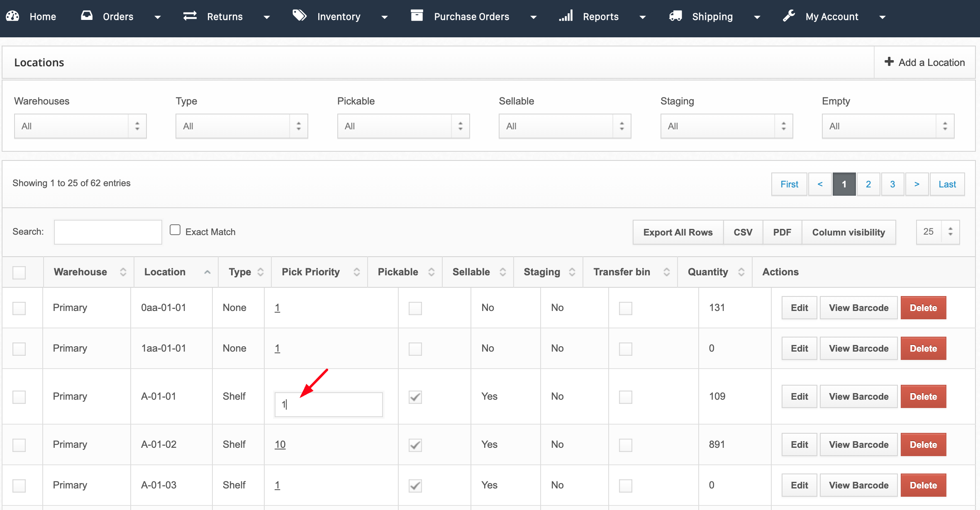The width and height of the screenshot is (980, 510).
Task: Click the Pick Priority edit field for A-01-01
Action: pyautogui.click(x=329, y=404)
